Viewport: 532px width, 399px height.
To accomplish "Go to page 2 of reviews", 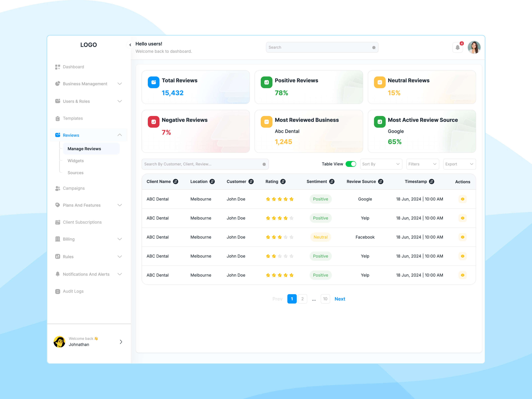I will (302, 299).
